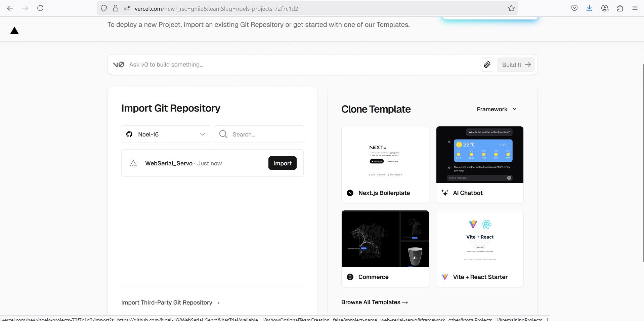
Task: Click the padlock site security icon
Action: pos(116,8)
